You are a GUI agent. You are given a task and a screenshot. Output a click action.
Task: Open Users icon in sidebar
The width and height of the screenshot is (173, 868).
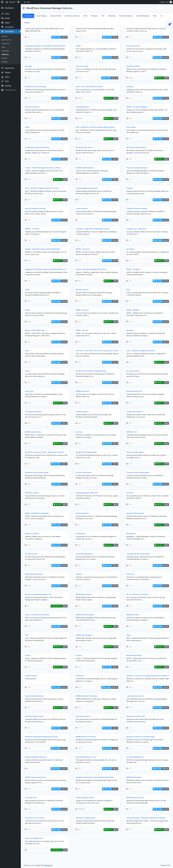point(2,77)
